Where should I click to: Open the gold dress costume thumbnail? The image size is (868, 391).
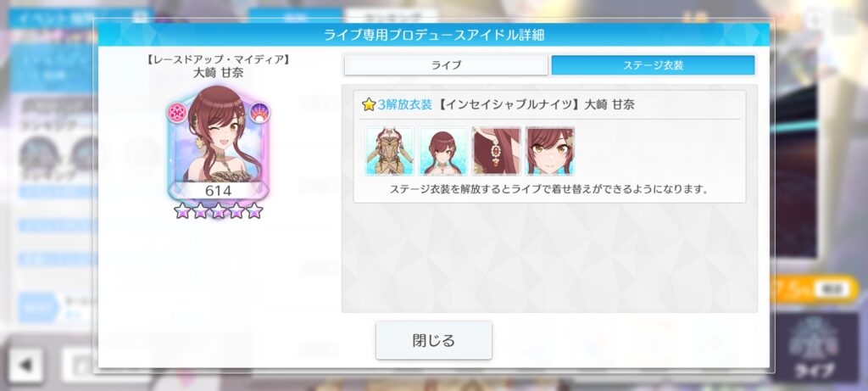click(389, 151)
